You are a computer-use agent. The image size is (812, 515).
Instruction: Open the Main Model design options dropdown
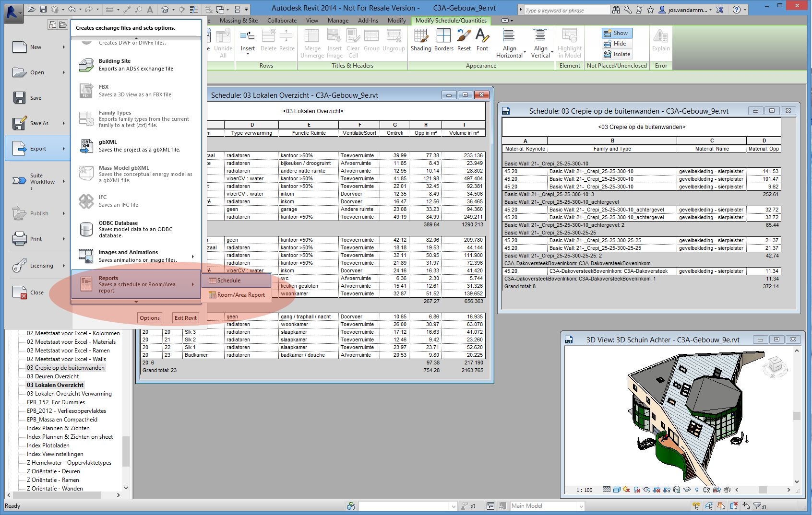point(581,506)
